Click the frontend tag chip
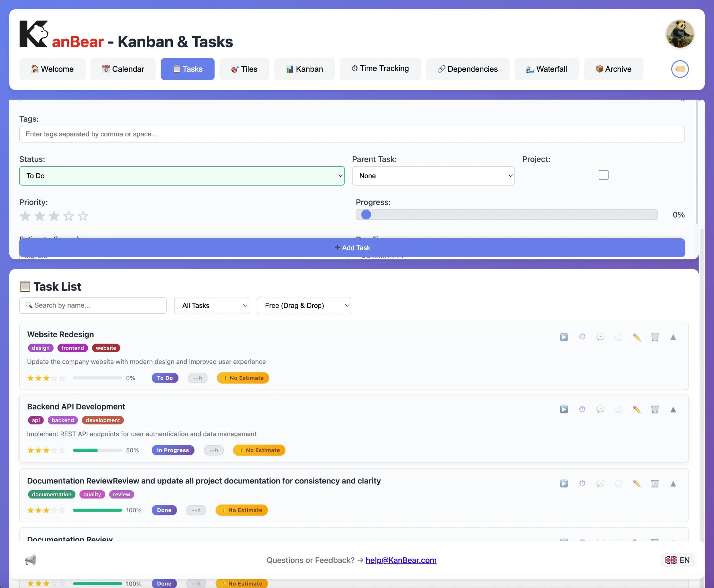The height and width of the screenshot is (588, 714). pos(72,348)
